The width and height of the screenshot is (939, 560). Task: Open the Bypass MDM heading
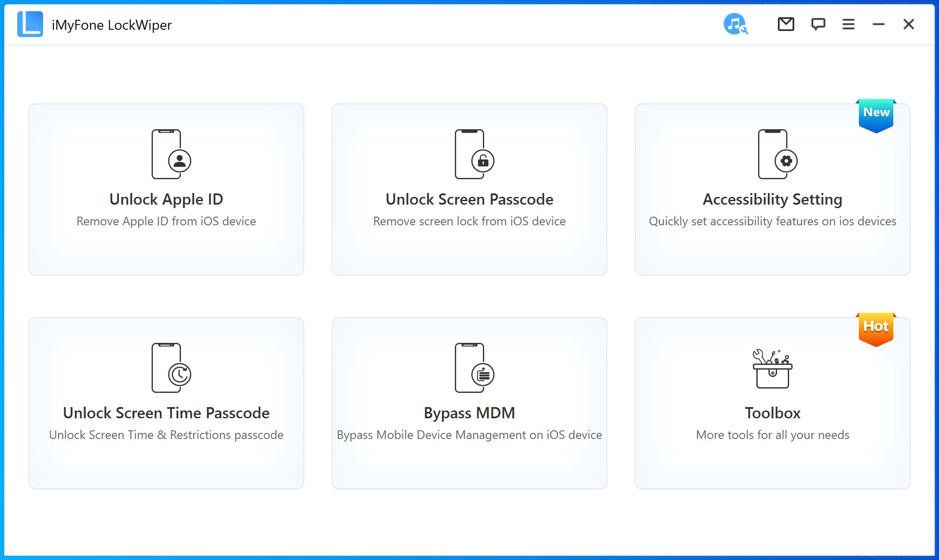(x=469, y=413)
